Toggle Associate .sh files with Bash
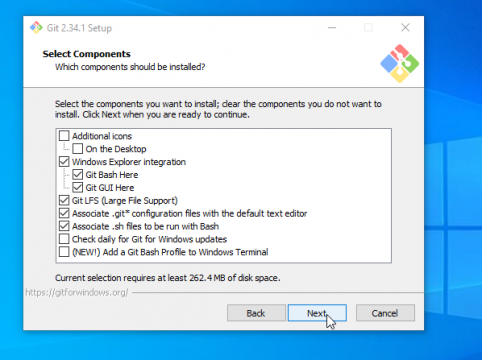Image resolution: width=482 pixels, height=360 pixels. click(64, 226)
